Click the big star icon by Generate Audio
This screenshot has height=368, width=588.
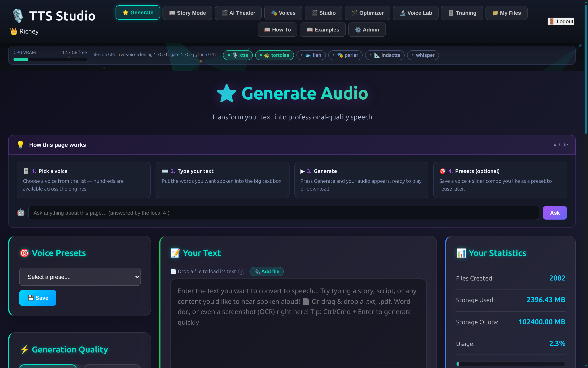coord(227,93)
